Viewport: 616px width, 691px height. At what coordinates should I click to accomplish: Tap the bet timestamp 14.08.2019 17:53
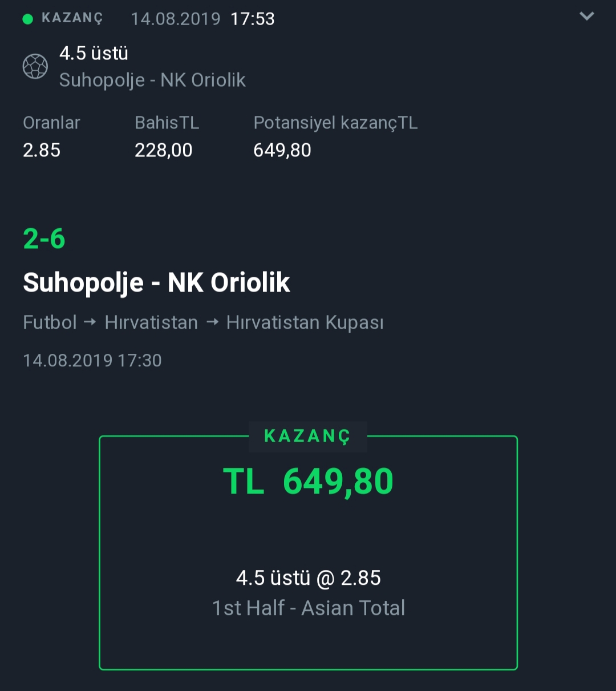coord(203,19)
